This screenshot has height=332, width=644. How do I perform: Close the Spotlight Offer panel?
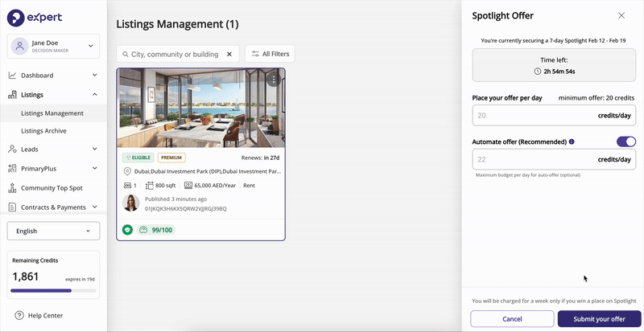621,15
